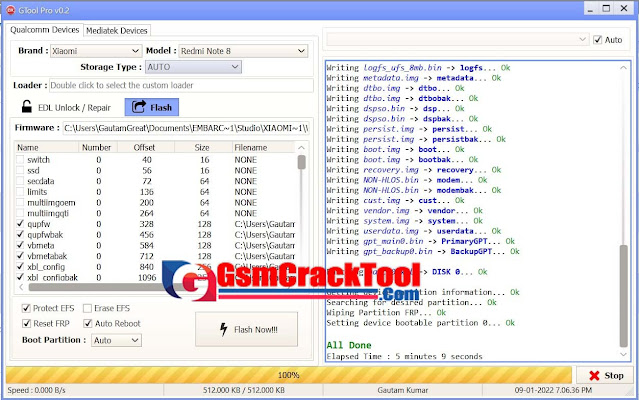
Task: Click the 'Speed : 0.000 B/s' status entry
Action: click(x=37, y=390)
